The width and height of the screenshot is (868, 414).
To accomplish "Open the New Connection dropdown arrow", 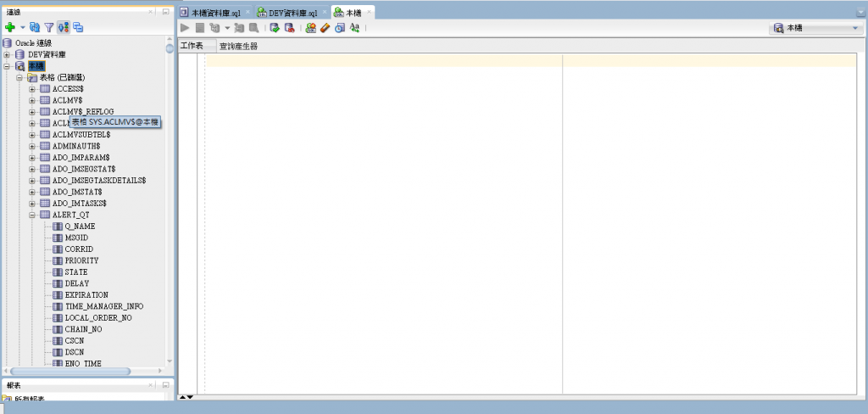I will (x=23, y=27).
